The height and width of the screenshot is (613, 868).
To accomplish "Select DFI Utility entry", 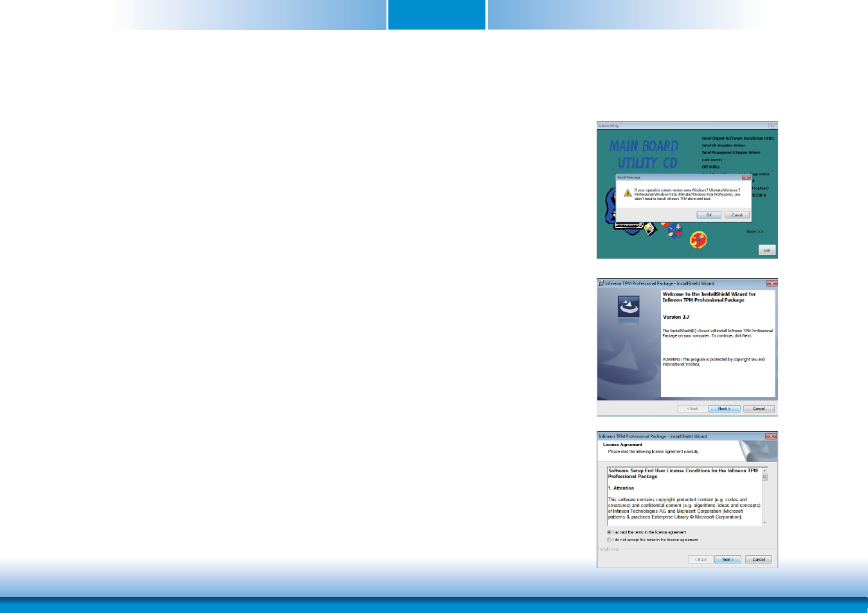I will point(710,167).
